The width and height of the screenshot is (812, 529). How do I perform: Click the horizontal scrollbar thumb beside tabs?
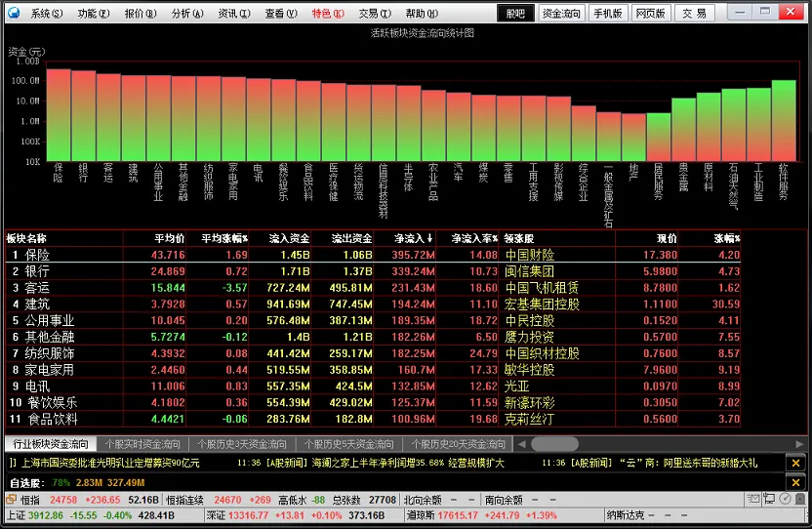[554, 444]
